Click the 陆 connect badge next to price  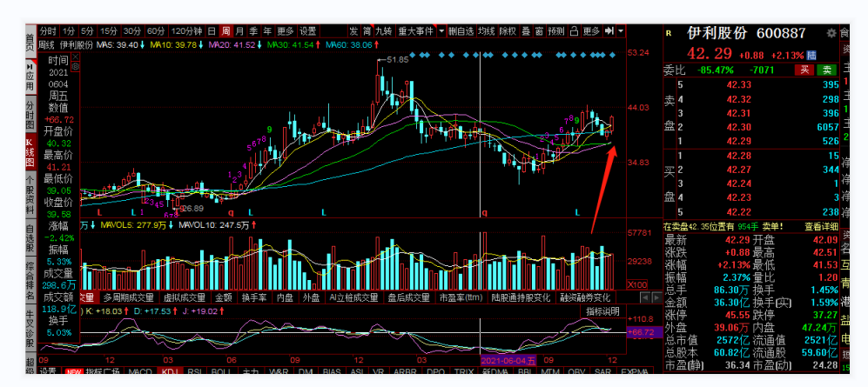(811, 56)
